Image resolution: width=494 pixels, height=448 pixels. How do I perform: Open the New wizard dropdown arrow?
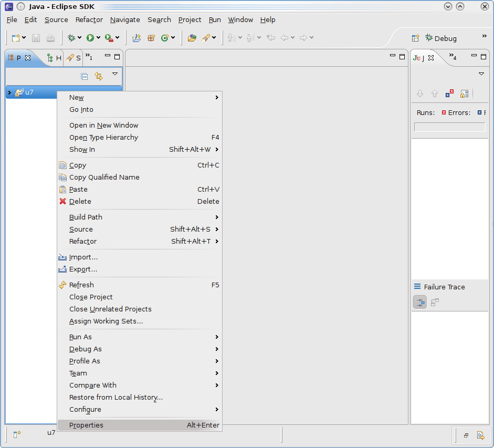pyautogui.click(x=24, y=38)
